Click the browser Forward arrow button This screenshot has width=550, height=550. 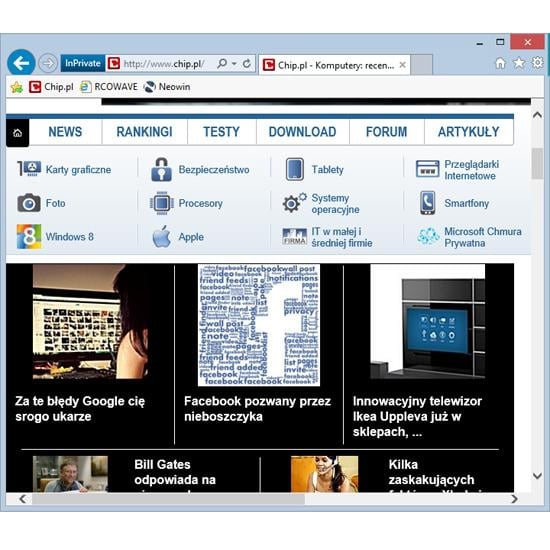click(x=48, y=63)
